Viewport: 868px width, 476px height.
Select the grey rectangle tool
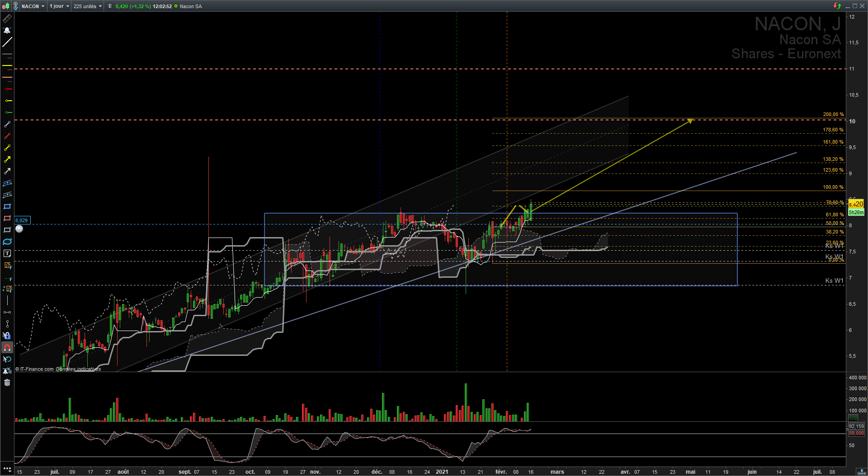(x=7, y=230)
